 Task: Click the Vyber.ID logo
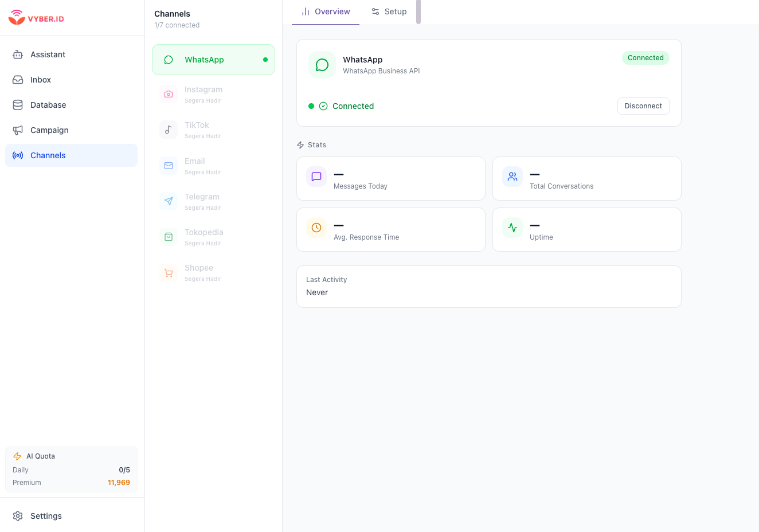36,18
